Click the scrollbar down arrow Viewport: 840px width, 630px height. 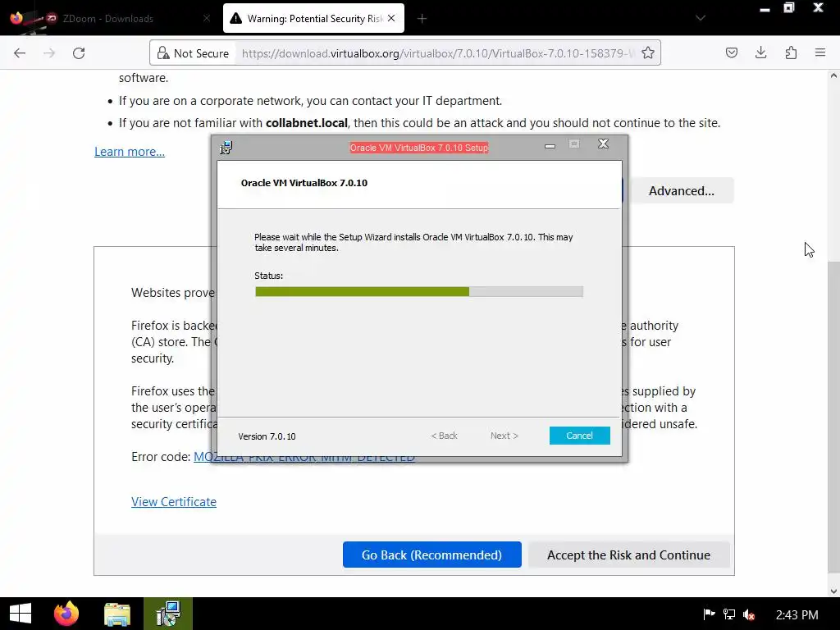(833, 591)
